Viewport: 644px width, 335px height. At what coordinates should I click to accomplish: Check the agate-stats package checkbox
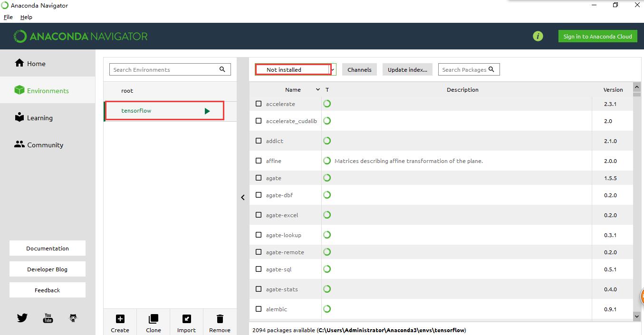pos(259,289)
